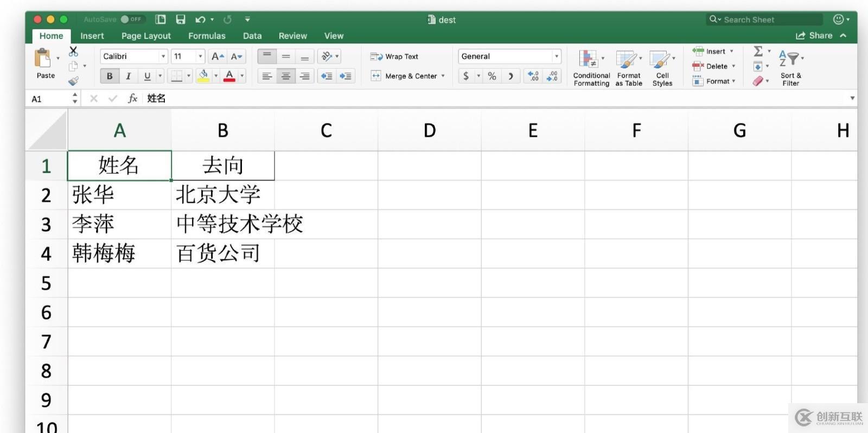Open the feedback smiley icon
The width and height of the screenshot is (868, 433).
[x=838, y=20]
